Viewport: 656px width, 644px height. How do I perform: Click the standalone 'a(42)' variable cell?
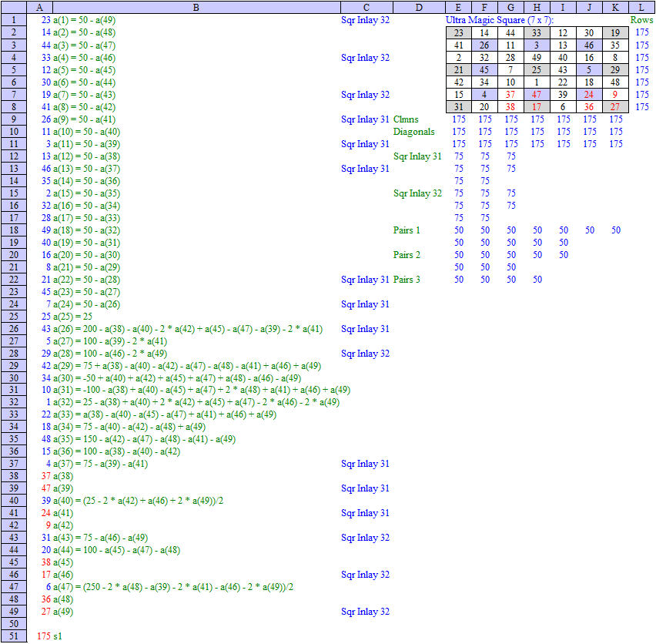tap(63, 525)
